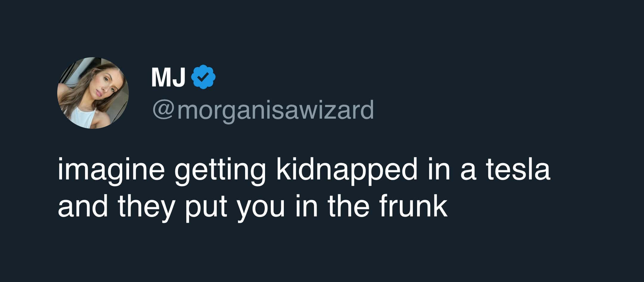This screenshot has width=644, height=282.
Task: Click the display name MJ
Action: (168, 78)
